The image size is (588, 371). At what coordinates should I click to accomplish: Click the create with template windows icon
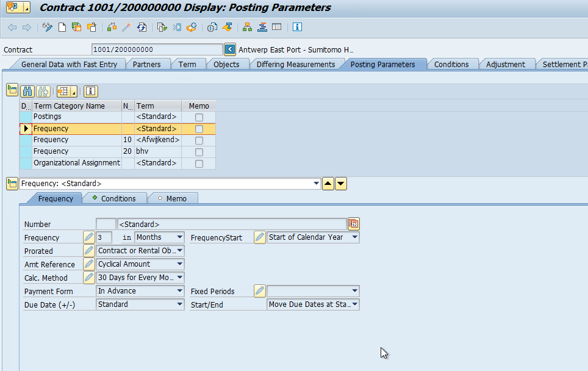pos(76,27)
